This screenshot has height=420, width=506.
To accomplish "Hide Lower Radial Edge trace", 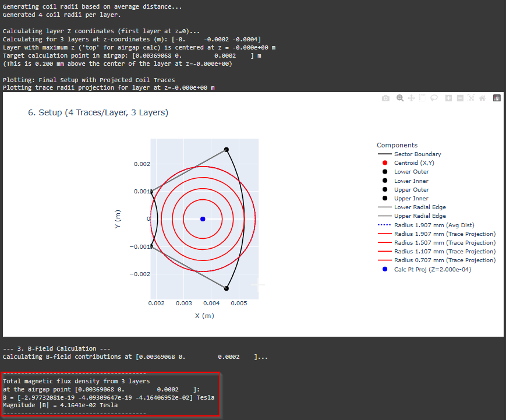I will pos(412,207).
